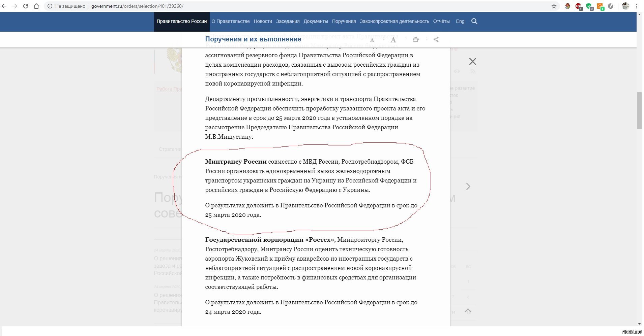Click the '25 марта 2020 года.' line

[x=233, y=215]
